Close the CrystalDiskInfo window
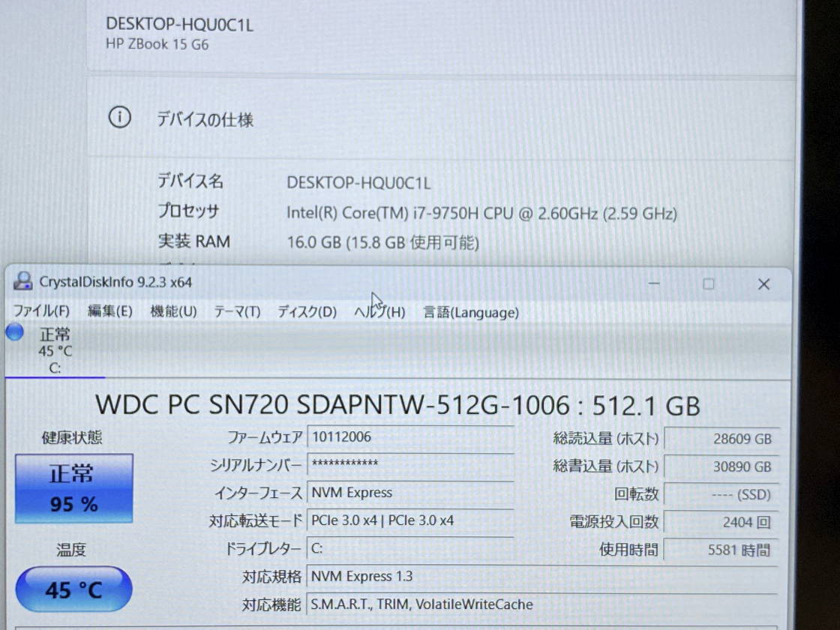Screen dimensions: 840x630 pyautogui.click(x=764, y=284)
